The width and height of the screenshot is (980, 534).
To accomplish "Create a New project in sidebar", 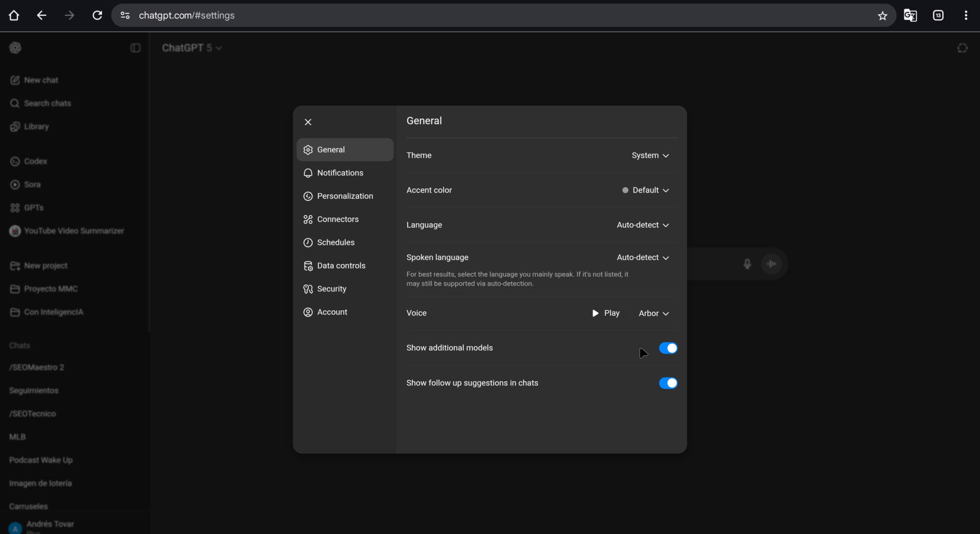I will 75,265.
